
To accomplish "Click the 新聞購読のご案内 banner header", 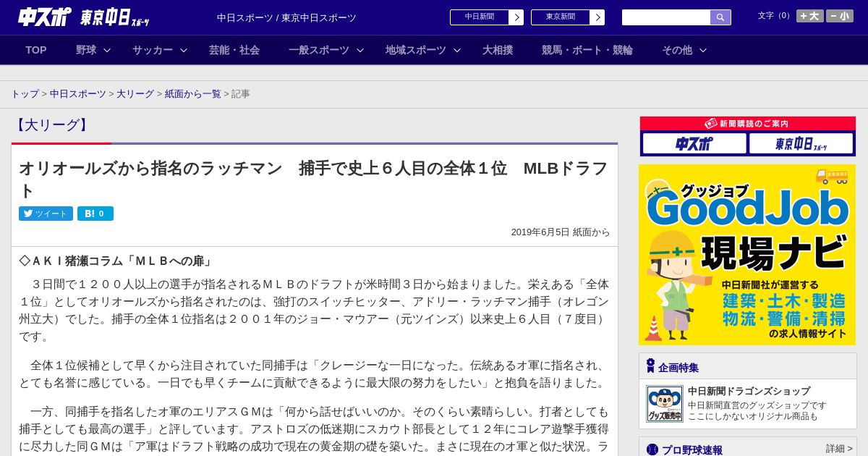I will pos(747,124).
